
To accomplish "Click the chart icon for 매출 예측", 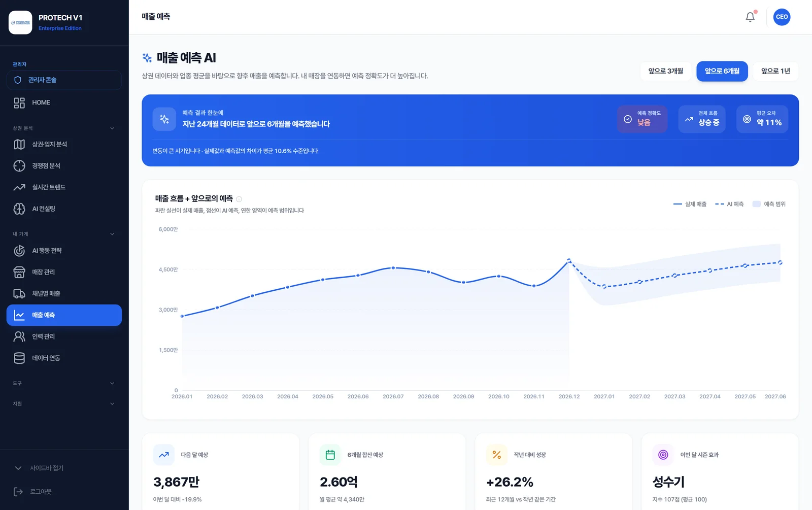I will click(19, 315).
